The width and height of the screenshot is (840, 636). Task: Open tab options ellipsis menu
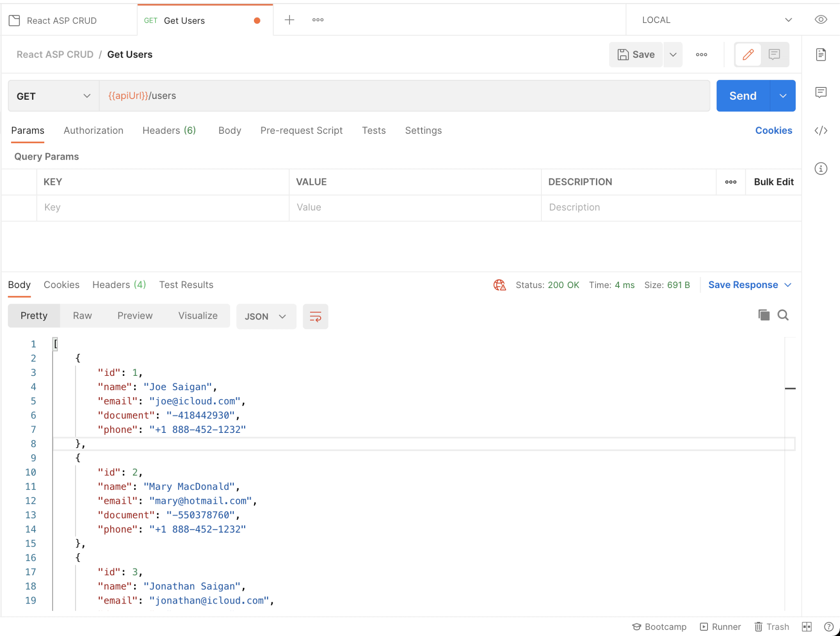point(318,20)
